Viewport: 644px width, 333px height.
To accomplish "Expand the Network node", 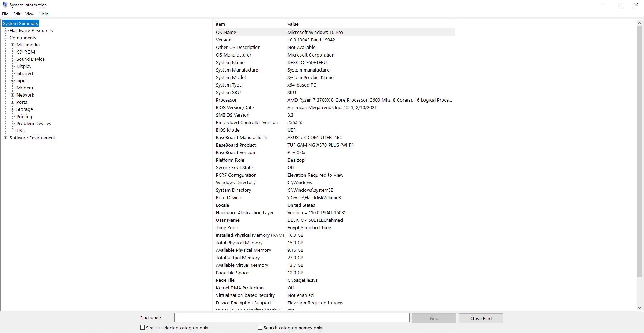I will (x=13, y=95).
